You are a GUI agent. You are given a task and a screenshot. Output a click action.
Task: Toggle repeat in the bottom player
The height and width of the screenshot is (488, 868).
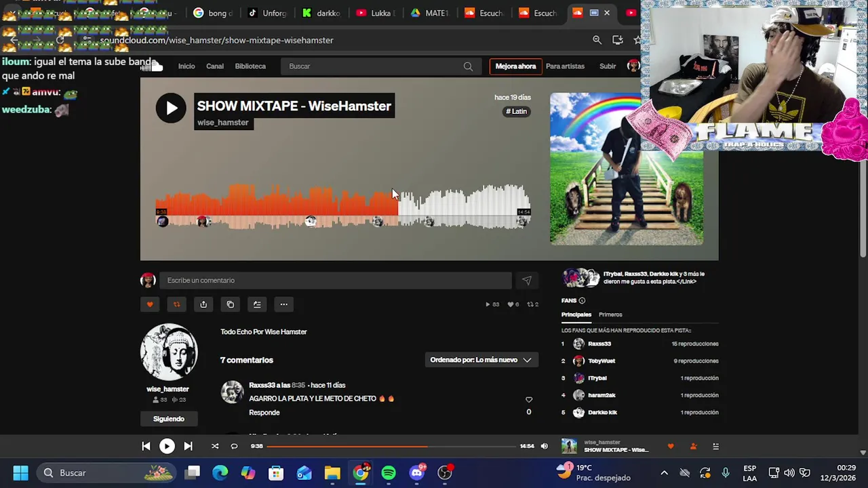(x=234, y=446)
